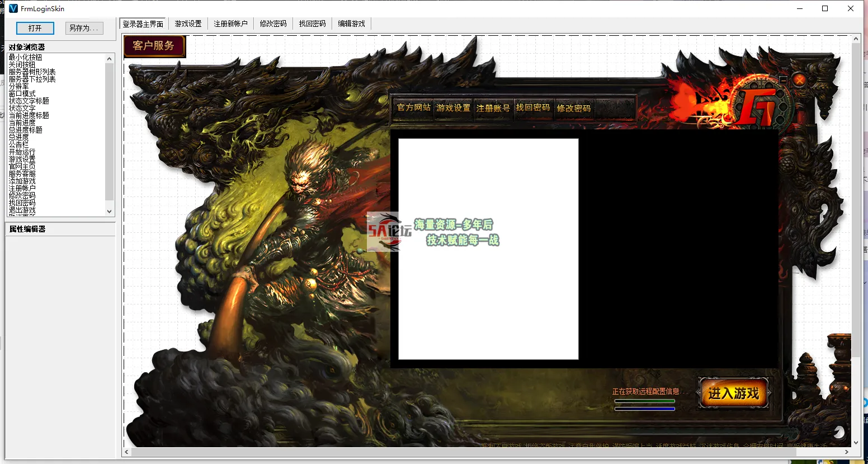Viewport: 868px width, 464px height.
Task: Switch to the 游戏设置 tab
Action: coord(188,24)
